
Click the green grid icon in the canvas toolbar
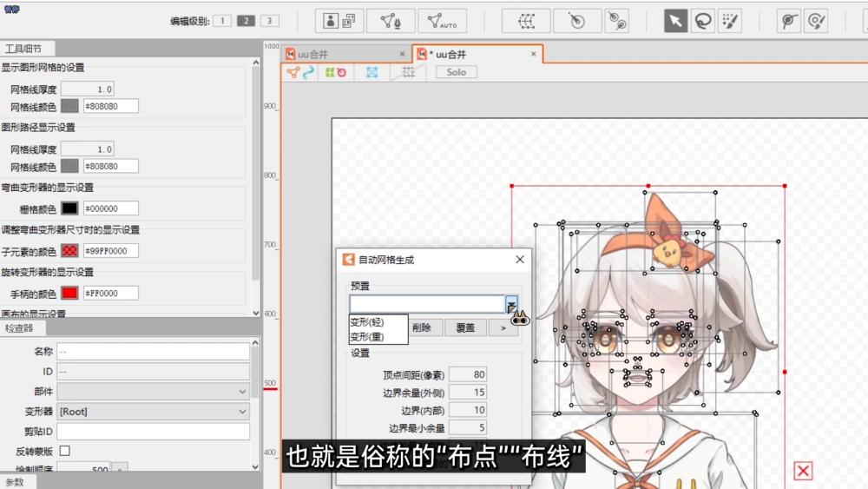click(x=330, y=72)
